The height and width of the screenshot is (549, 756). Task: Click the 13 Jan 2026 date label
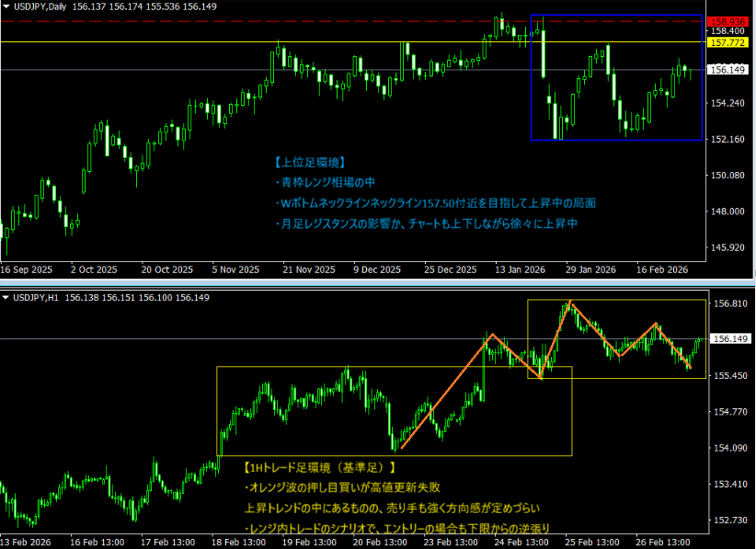point(520,270)
